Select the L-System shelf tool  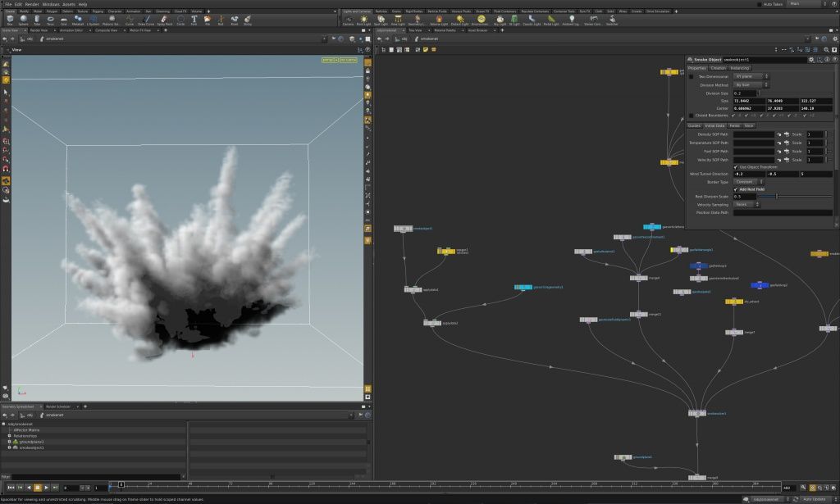(x=94, y=20)
